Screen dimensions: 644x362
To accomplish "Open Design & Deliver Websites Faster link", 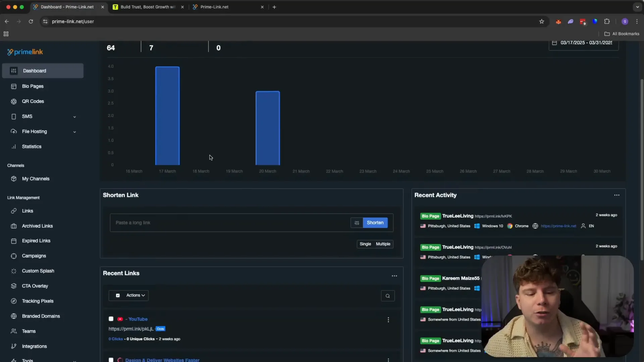I will pyautogui.click(x=162, y=360).
